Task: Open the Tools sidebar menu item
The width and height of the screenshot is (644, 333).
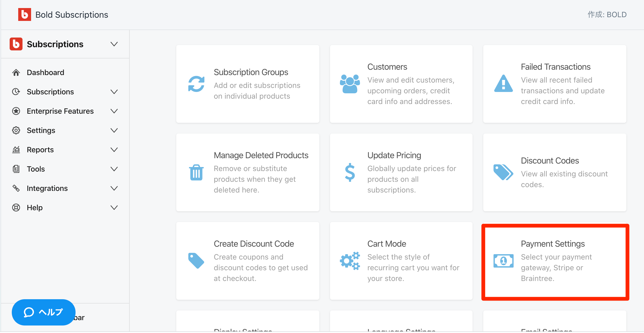Action: pos(36,169)
